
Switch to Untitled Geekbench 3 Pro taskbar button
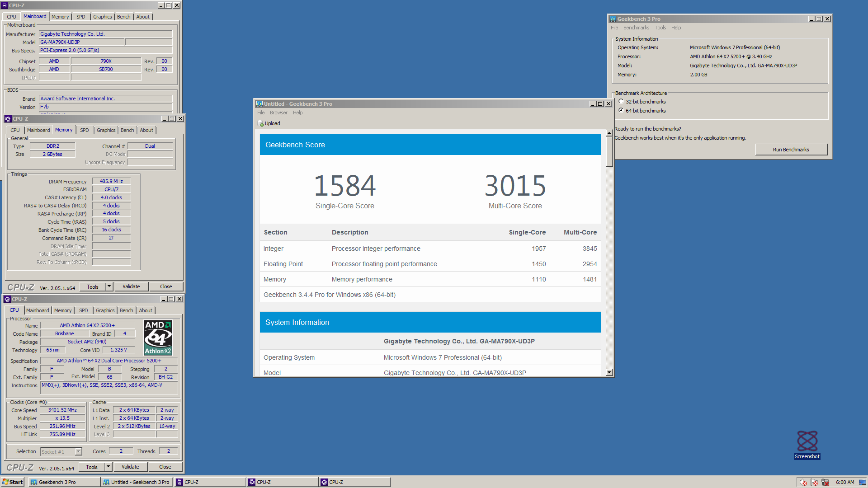click(x=137, y=482)
